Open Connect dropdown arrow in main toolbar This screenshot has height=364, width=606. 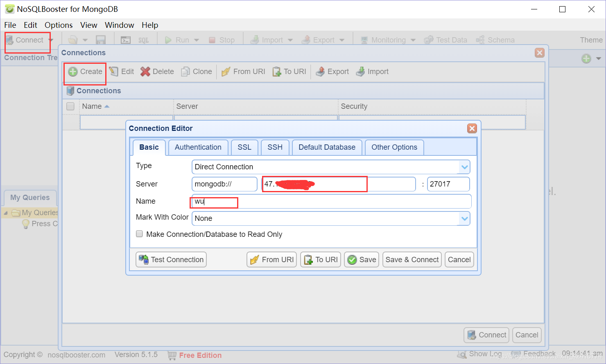(x=51, y=40)
